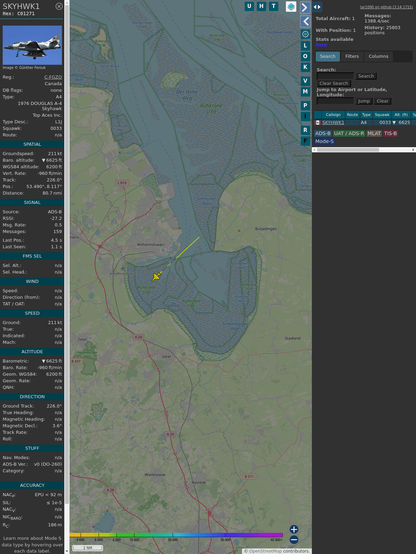The image size is (416, 554).
Task: Click the M multiselect map button
Action: (x=305, y=92)
